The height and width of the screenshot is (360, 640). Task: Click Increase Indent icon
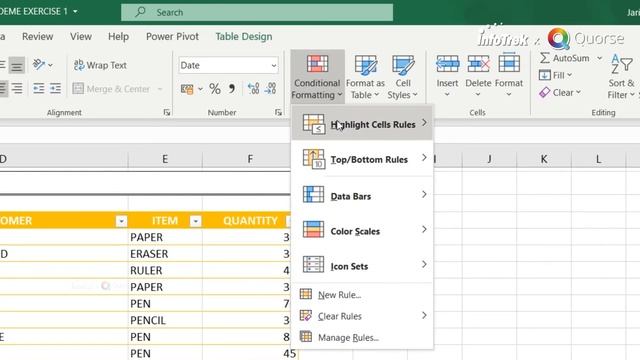tap(55, 88)
